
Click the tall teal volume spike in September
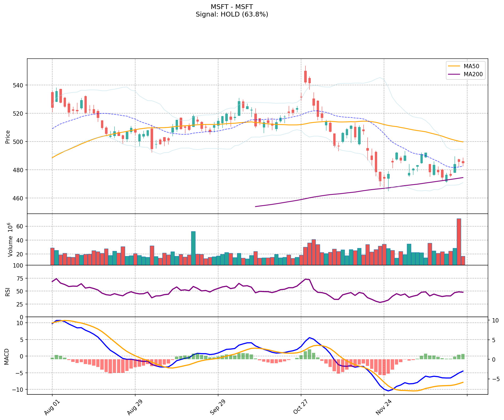[x=193, y=248]
